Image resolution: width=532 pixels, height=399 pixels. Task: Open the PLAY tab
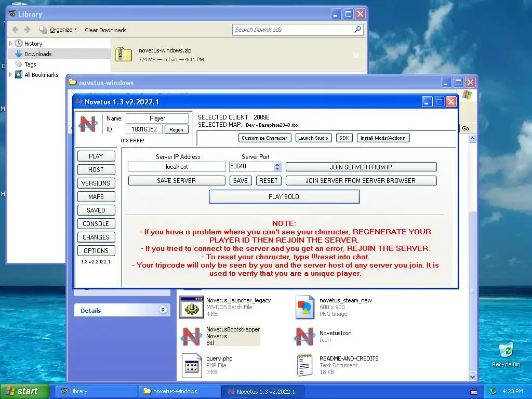96,156
